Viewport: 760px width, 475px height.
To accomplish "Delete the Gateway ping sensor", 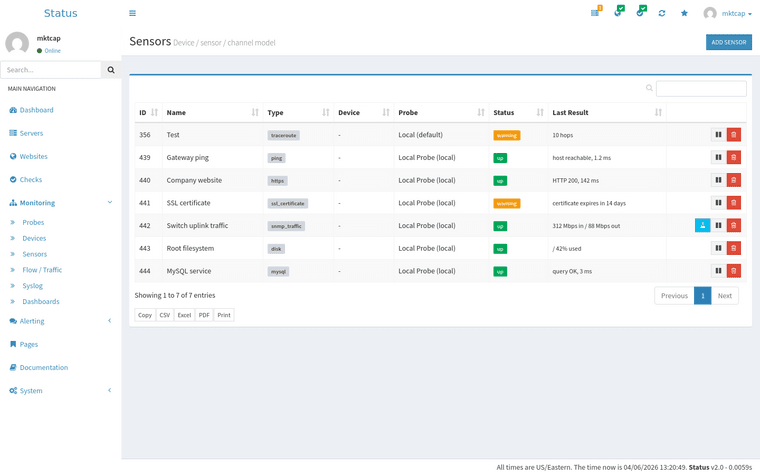I will (734, 158).
